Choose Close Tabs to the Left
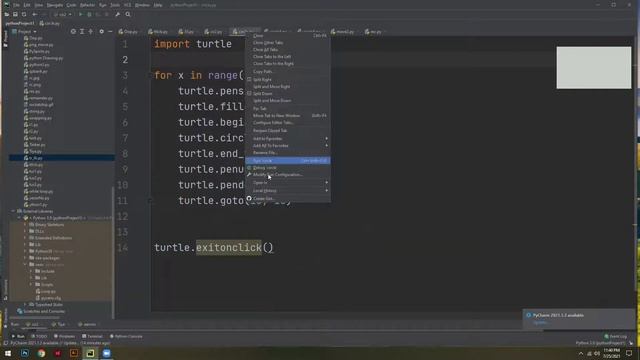Image resolution: width=640 pixels, height=360 pixels. [288, 56]
